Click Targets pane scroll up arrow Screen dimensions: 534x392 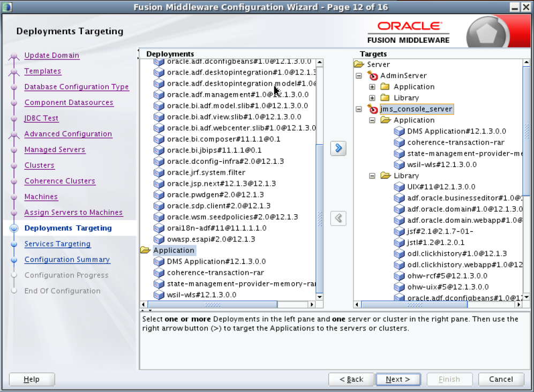[x=527, y=62]
